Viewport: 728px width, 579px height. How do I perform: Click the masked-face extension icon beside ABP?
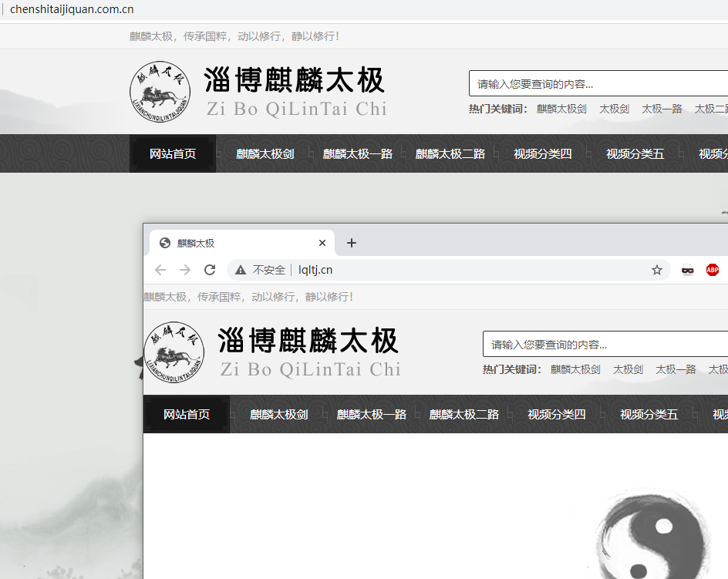point(687,270)
